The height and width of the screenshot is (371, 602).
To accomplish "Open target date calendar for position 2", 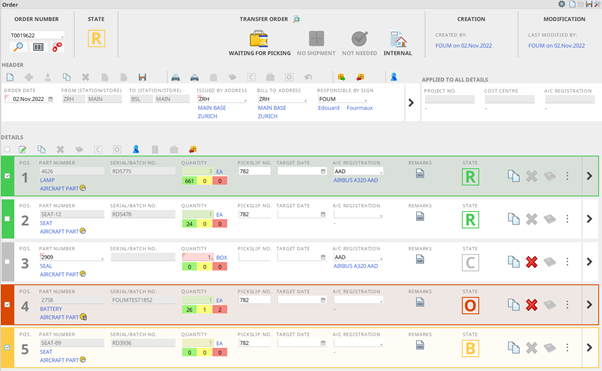I will [x=323, y=214].
